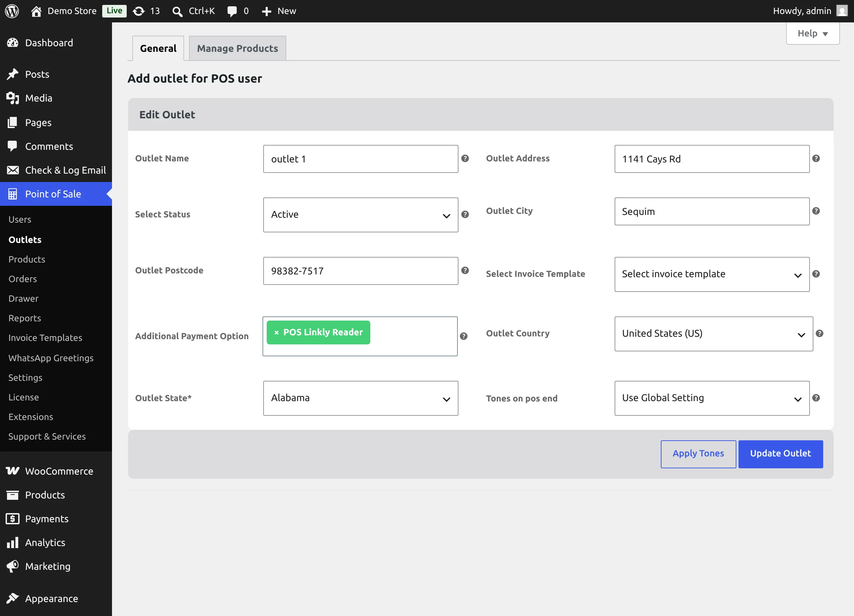The height and width of the screenshot is (616, 854).
Task: Click the WordPress logo icon
Action: tap(12, 11)
